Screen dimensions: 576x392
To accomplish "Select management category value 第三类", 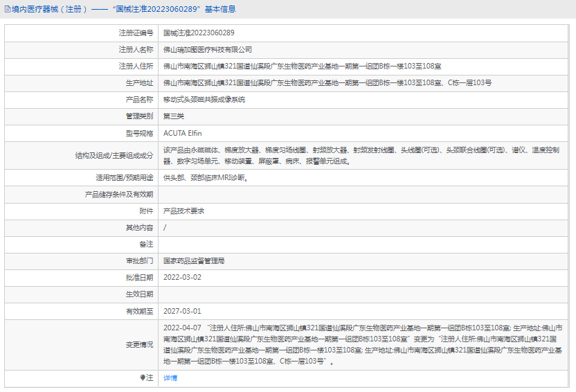I will (x=174, y=116).
